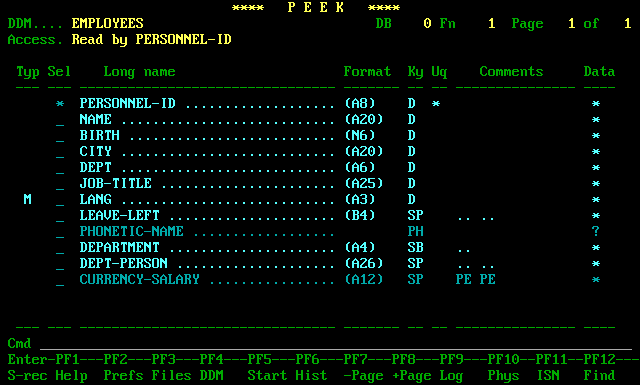
Task: Click the (N6) format of BIRTH
Action: (x=360, y=135)
